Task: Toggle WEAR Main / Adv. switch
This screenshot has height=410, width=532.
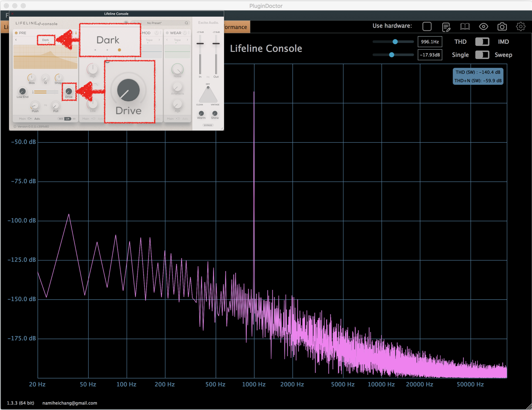Action: click(178, 119)
